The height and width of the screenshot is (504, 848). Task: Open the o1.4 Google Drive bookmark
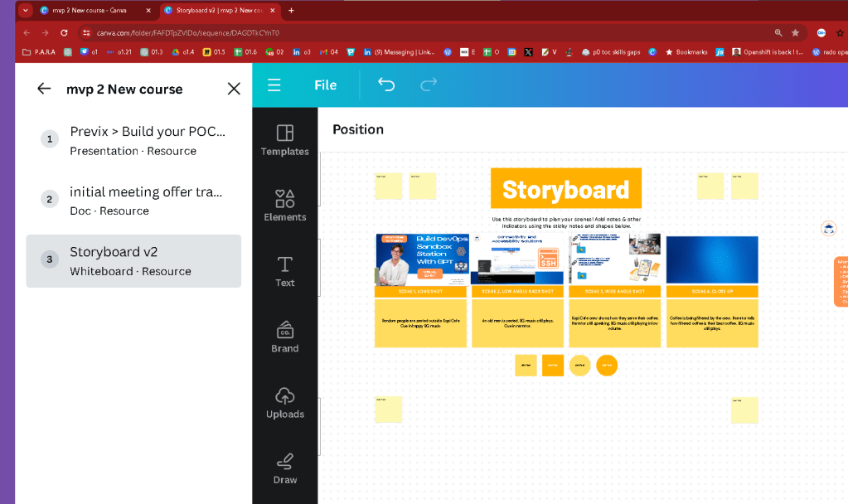[183, 52]
